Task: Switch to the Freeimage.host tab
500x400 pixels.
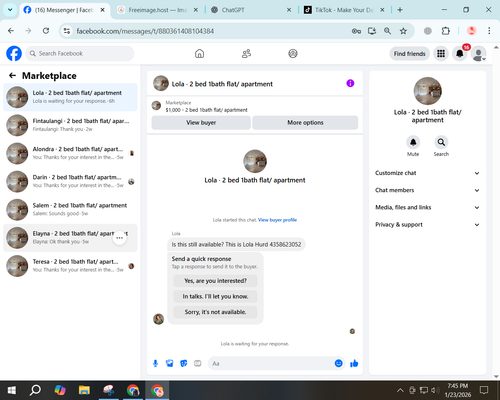Action: coord(158,10)
